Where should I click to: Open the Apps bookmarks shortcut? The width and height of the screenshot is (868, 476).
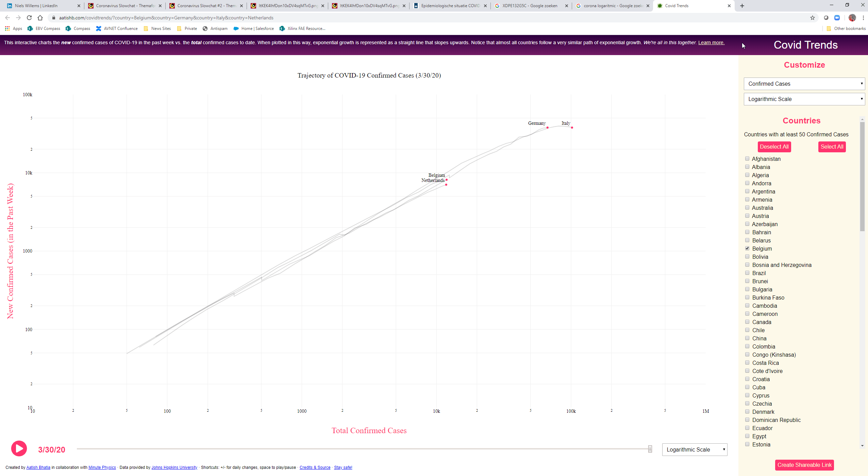click(x=14, y=29)
